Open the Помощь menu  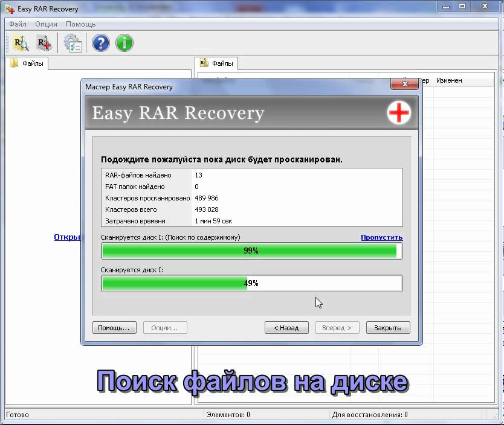point(81,24)
